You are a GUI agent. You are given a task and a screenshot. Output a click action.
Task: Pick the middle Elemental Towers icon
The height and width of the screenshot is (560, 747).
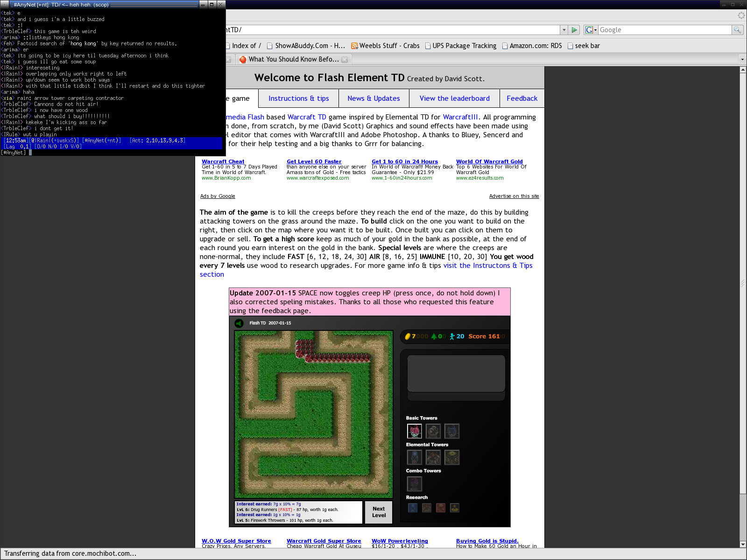point(433,457)
